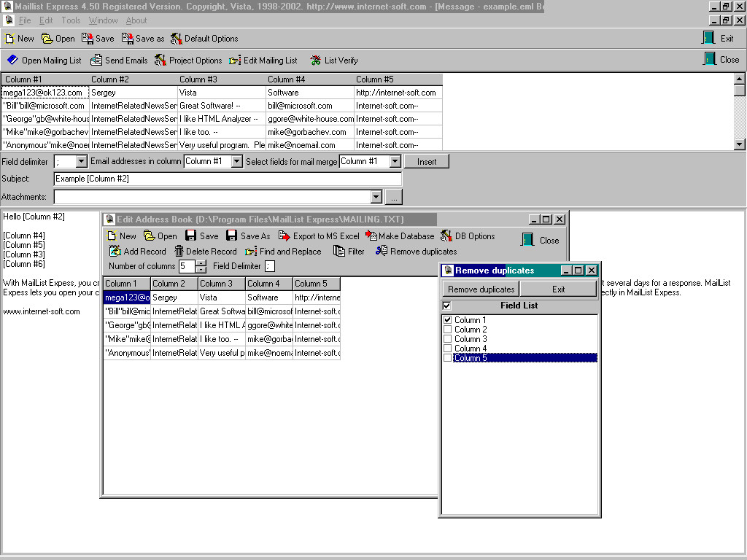Check Column 5 in Field List

coord(447,358)
